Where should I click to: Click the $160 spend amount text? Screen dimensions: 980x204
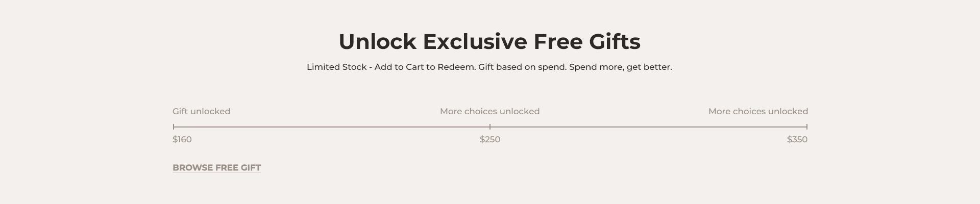tap(182, 140)
